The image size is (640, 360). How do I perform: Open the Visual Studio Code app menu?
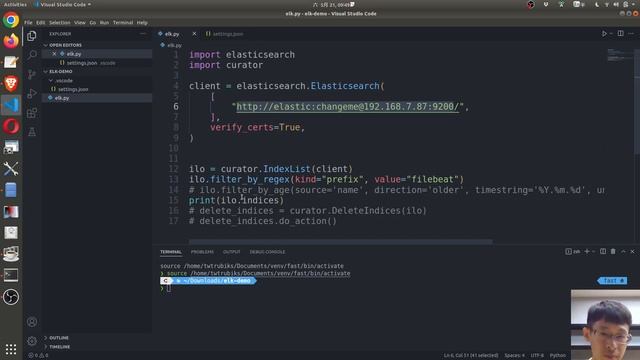point(62,4)
